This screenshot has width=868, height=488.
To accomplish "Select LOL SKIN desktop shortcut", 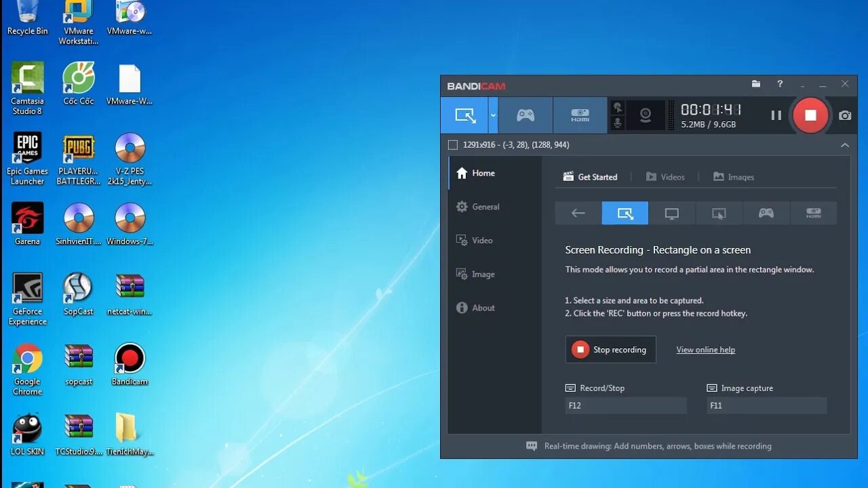I will point(27,434).
